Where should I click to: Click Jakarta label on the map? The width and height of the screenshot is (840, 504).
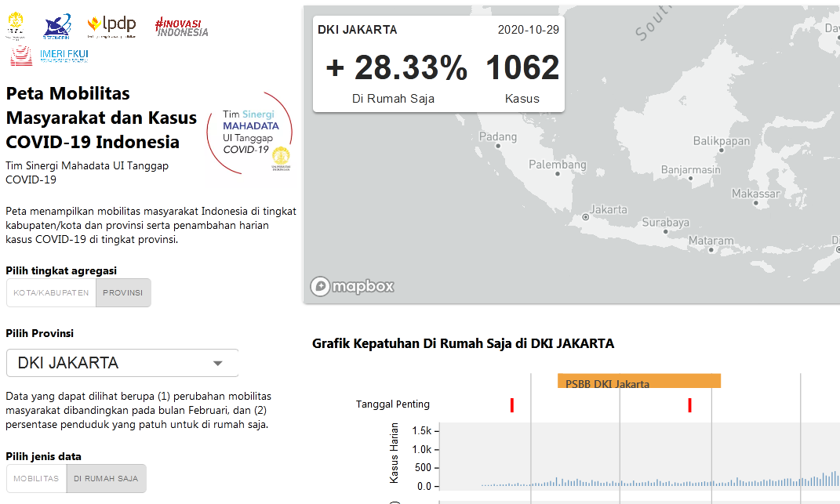(x=608, y=209)
